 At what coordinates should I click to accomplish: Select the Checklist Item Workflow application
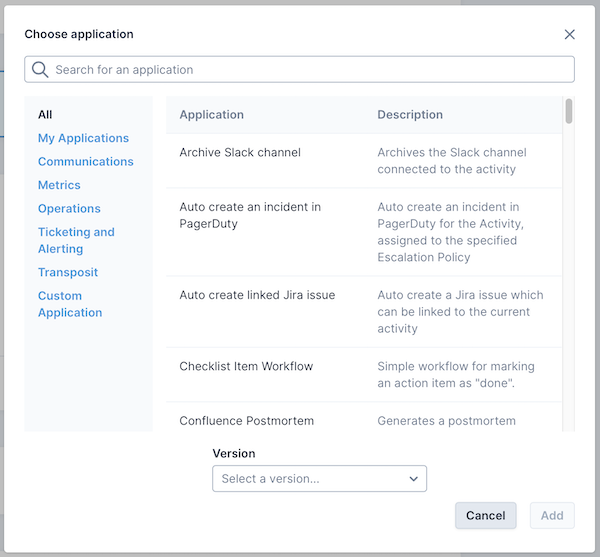tap(246, 366)
